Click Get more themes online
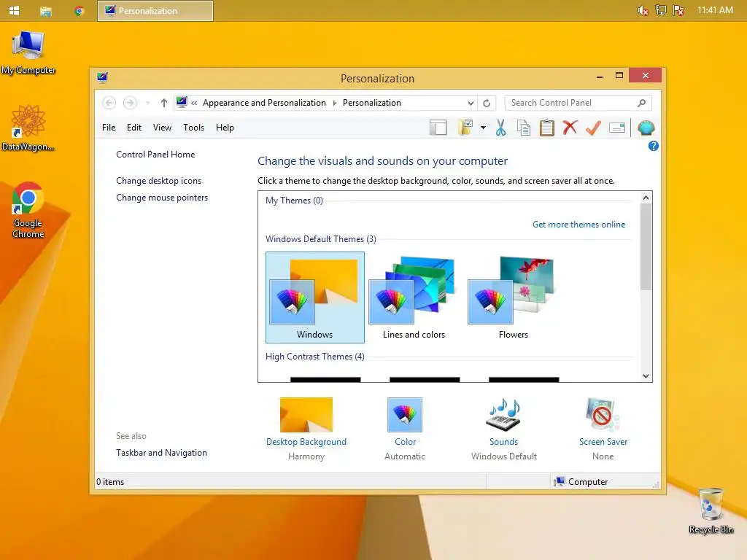 tap(578, 225)
